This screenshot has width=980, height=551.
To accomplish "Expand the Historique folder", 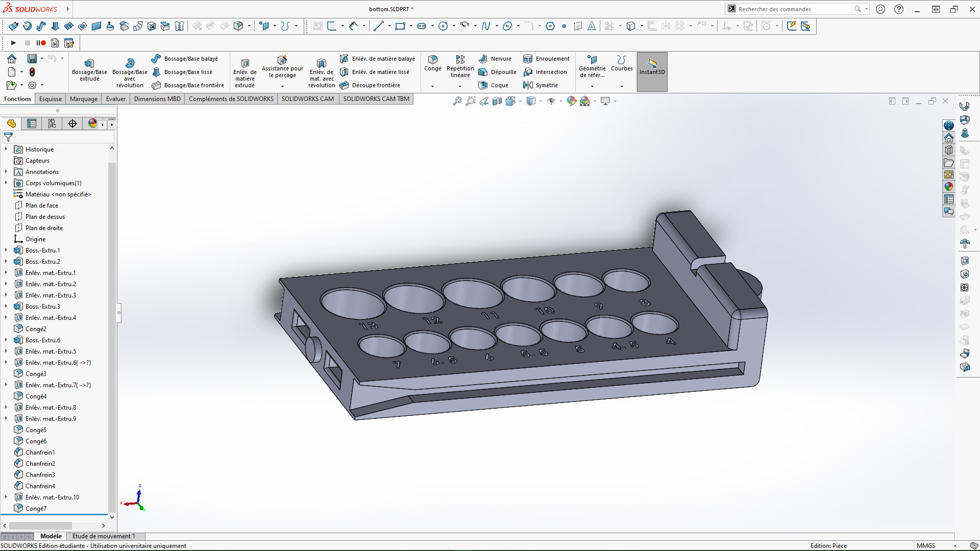I will coord(6,149).
